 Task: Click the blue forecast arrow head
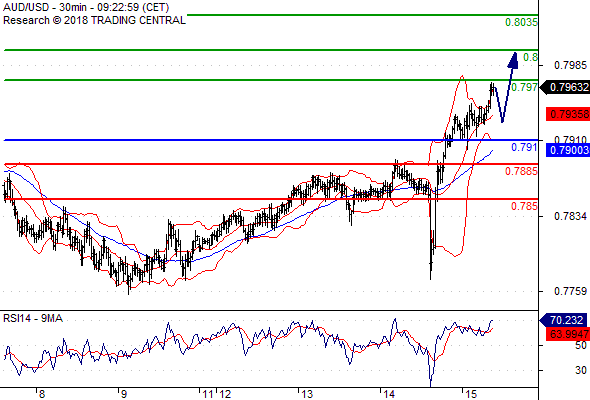tap(513, 60)
